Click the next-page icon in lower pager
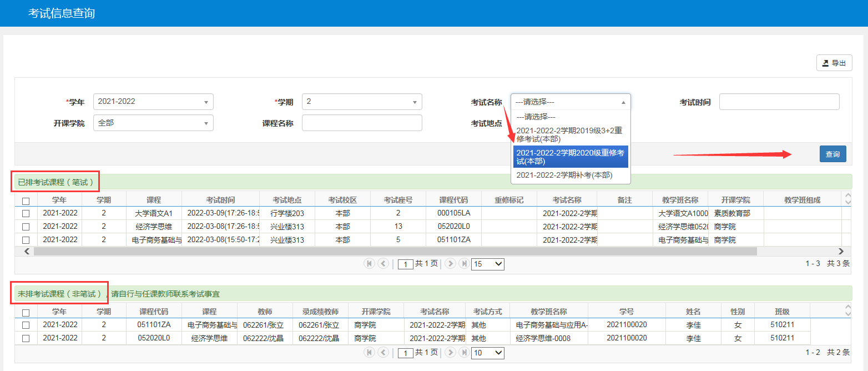868x371 pixels. coord(451,352)
